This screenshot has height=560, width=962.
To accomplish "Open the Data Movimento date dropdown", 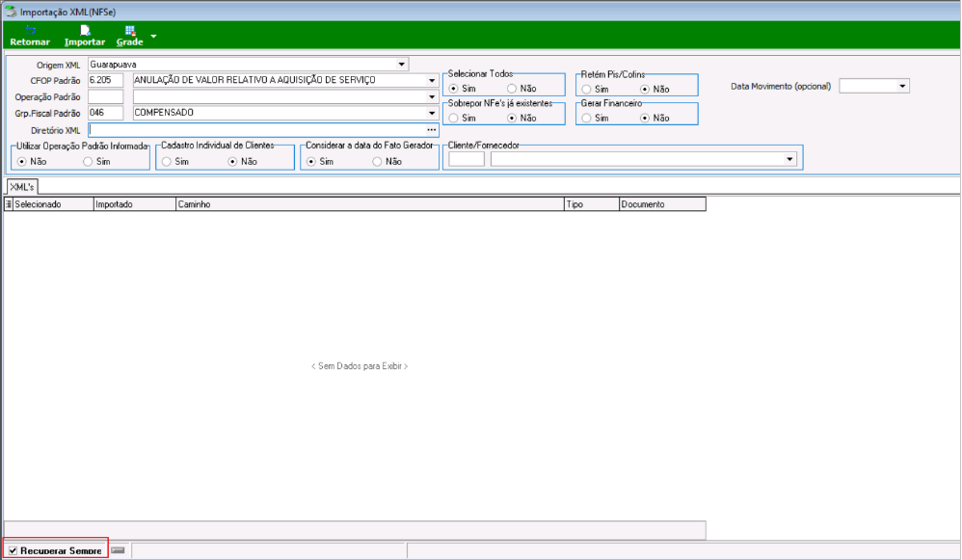I will coord(902,86).
